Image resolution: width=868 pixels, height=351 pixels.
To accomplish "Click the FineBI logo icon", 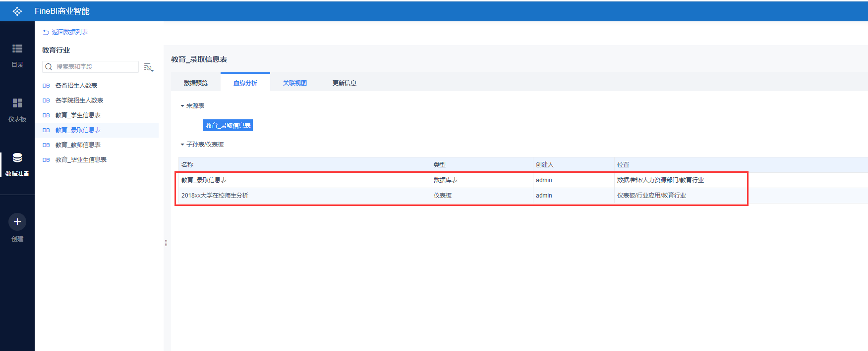I will pyautogui.click(x=17, y=11).
